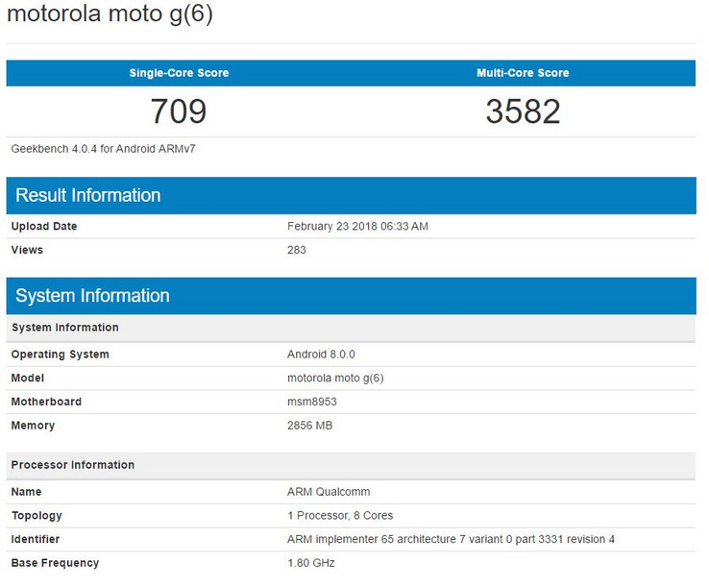The width and height of the screenshot is (709, 588).
Task: Click the gray System Information subheader row
Action: (352, 328)
